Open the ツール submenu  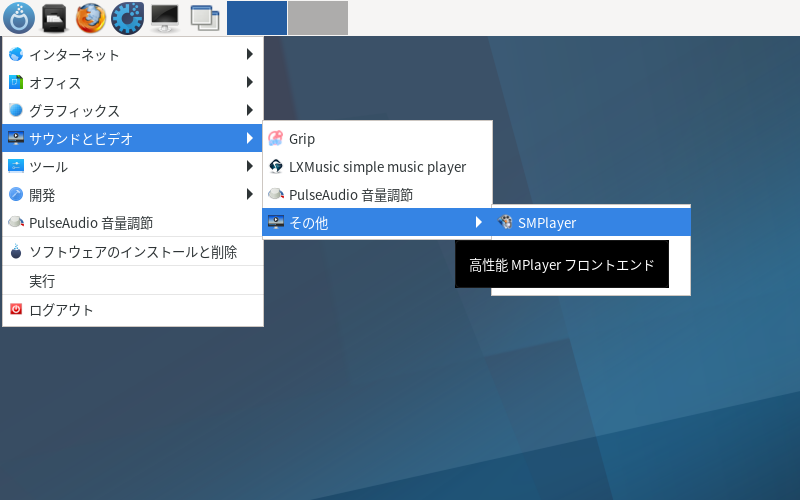(133, 166)
